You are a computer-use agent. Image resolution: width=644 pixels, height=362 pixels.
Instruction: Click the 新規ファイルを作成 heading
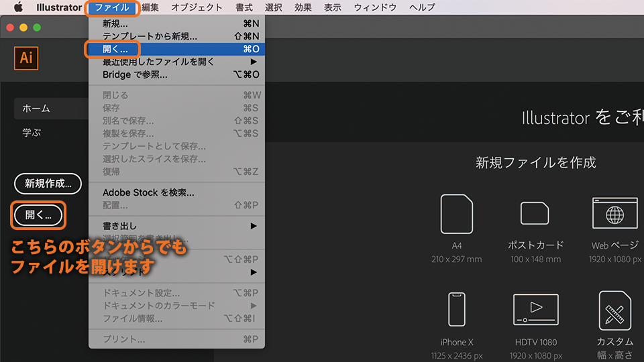click(x=535, y=163)
